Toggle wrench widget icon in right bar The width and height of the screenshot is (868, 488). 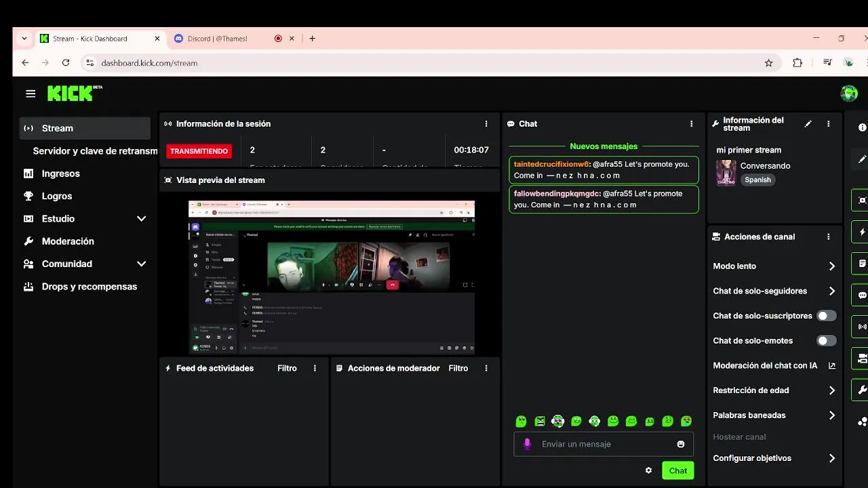coord(861,390)
